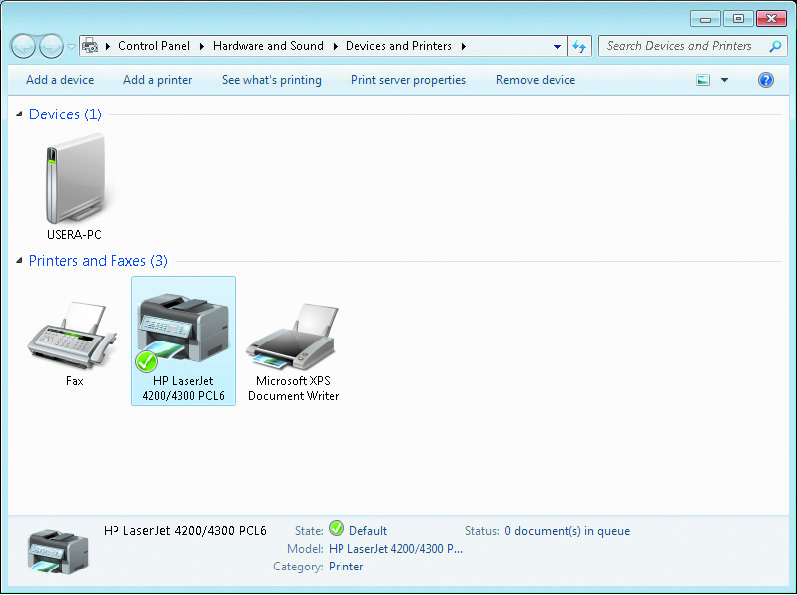
Task: Click Remove device
Action: (x=535, y=80)
